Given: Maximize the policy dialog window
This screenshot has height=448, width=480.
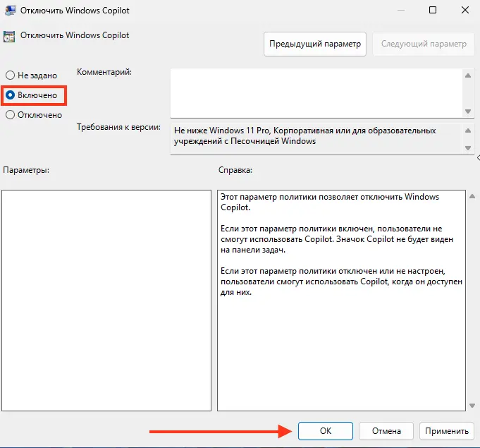Looking at the screenshot, I should [x=433, y=10].
